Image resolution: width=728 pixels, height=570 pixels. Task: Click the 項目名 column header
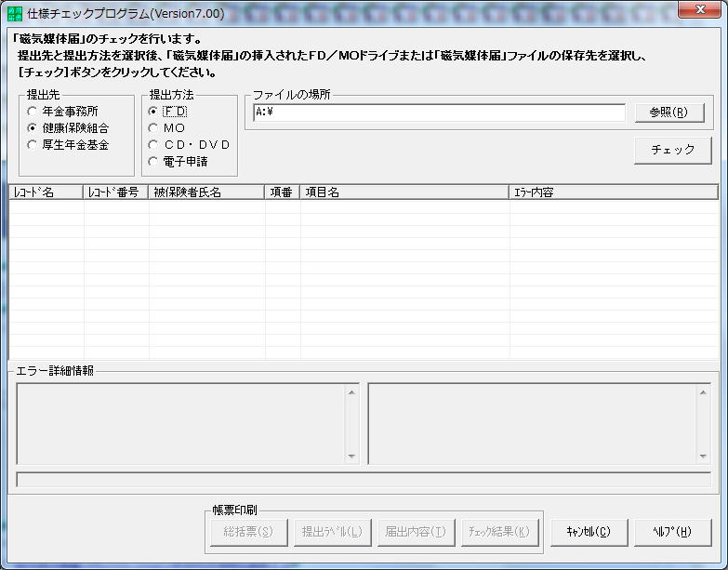[x=404, y=192]
